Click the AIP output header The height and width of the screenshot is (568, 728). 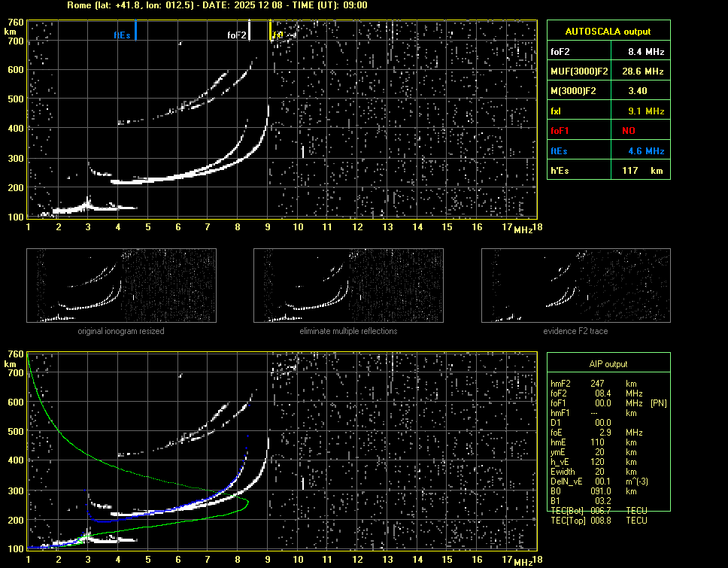608,364
